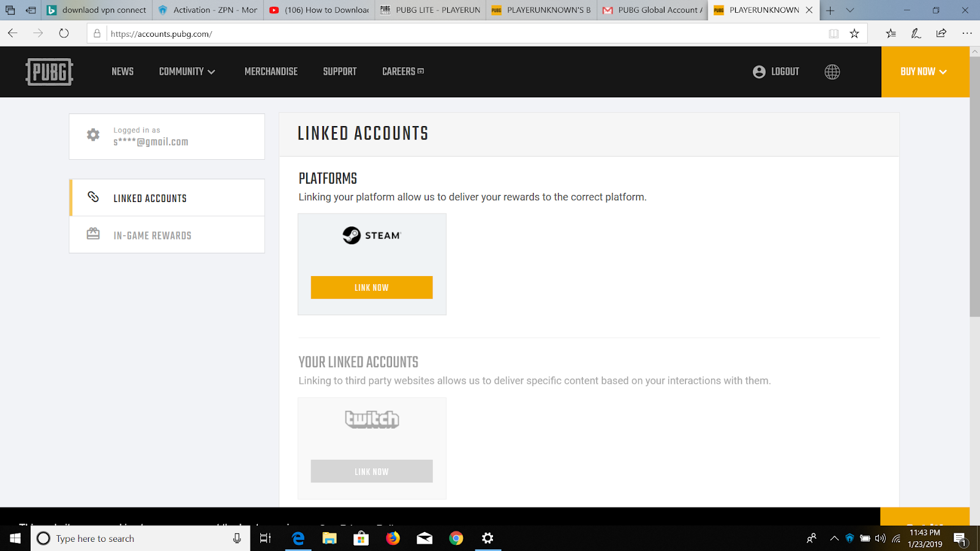Viewport: 980px width, 551px height.
Task: Click the PUBG logo in the header
Action: (x=50, y=72)
